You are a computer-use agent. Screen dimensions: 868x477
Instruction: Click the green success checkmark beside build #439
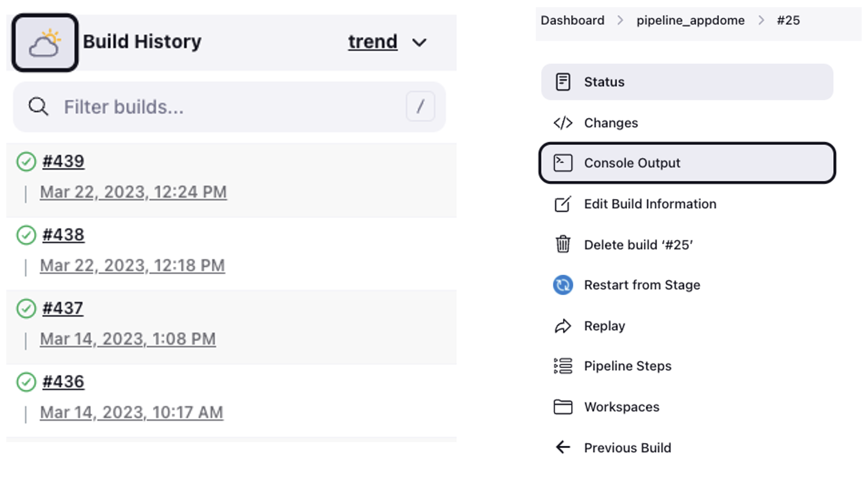click(x=27, y=161)
